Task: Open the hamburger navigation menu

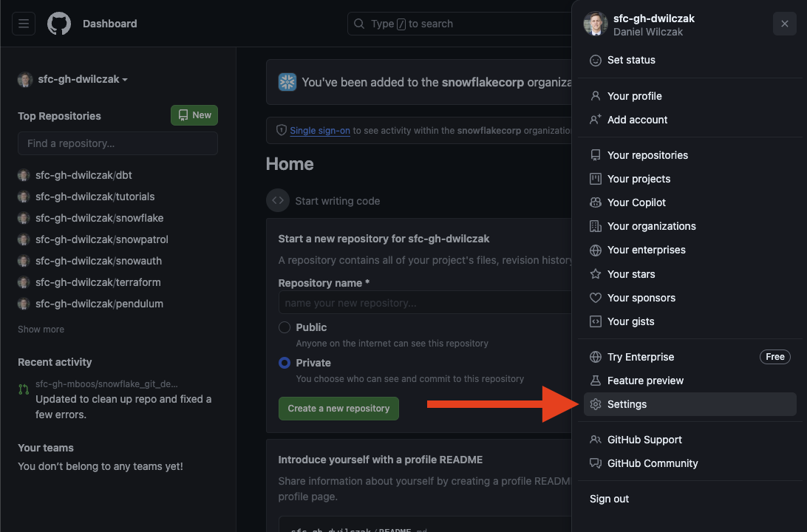Action: tap(24, 24)
